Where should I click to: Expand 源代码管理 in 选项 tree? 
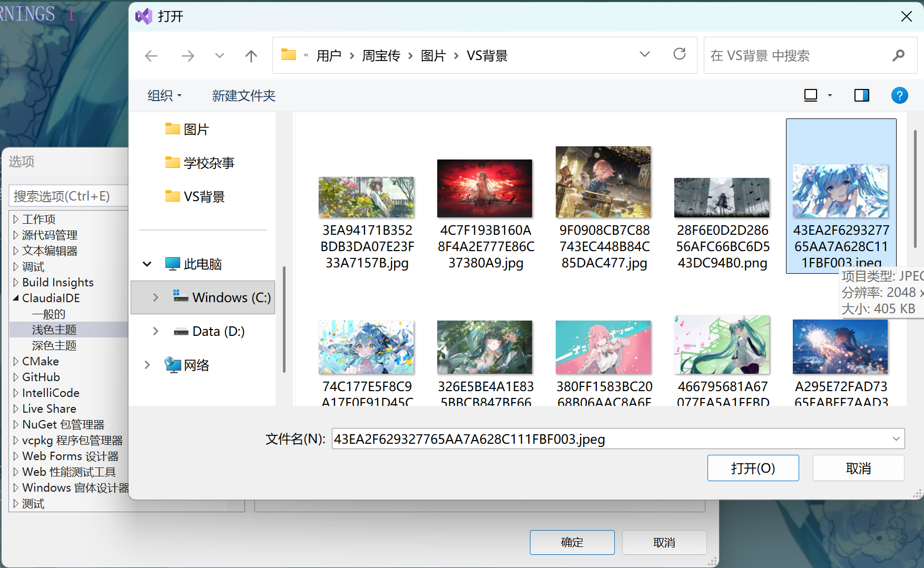pyautogui.click(x=16, y=235)
